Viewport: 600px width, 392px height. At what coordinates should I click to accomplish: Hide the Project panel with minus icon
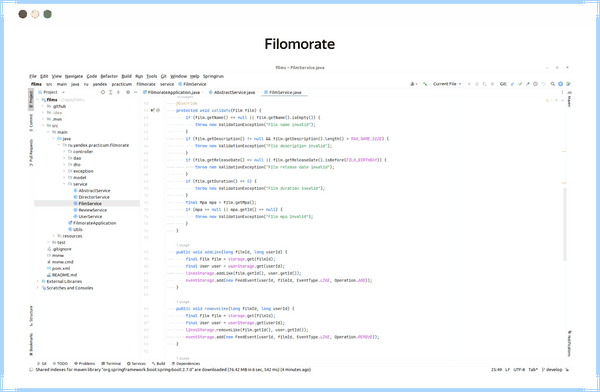[x=135, y=92]
